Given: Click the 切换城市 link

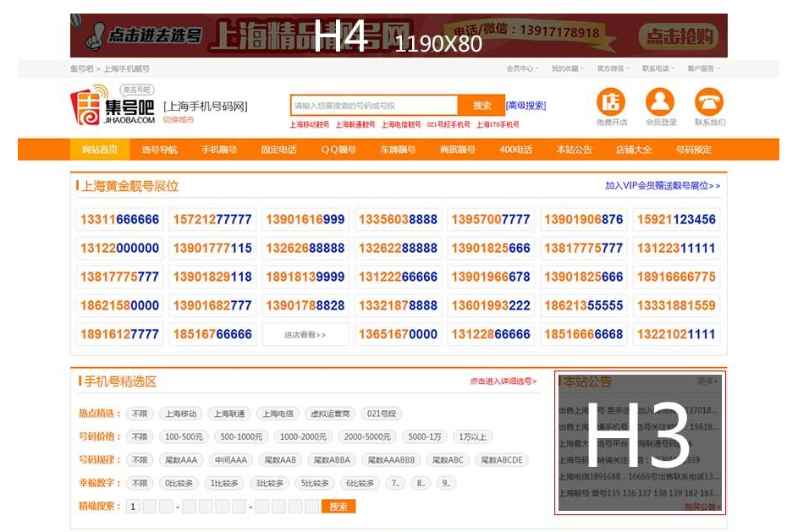Looking at the screenshot, I should (x=178, y=119).
